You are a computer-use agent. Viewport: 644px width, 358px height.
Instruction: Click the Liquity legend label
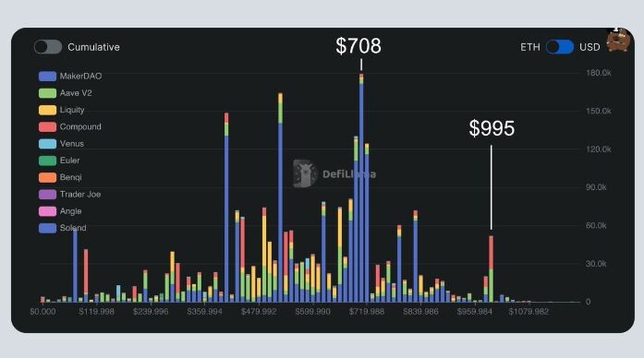point(72,110)
